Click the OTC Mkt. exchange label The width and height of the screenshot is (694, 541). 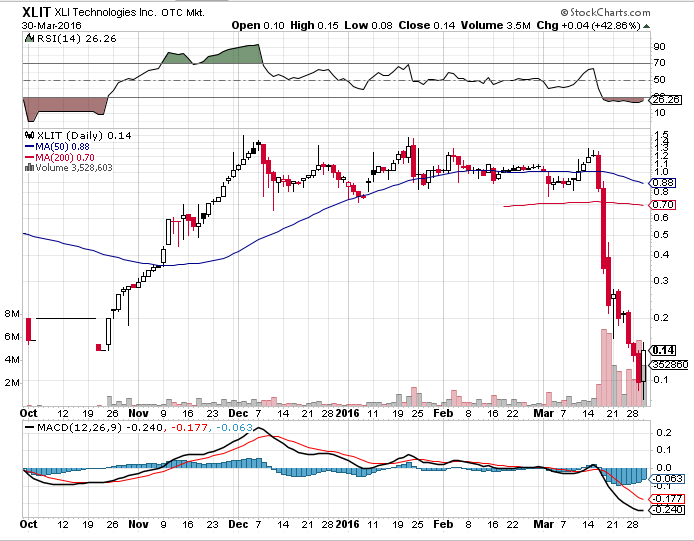coord(183,13)
